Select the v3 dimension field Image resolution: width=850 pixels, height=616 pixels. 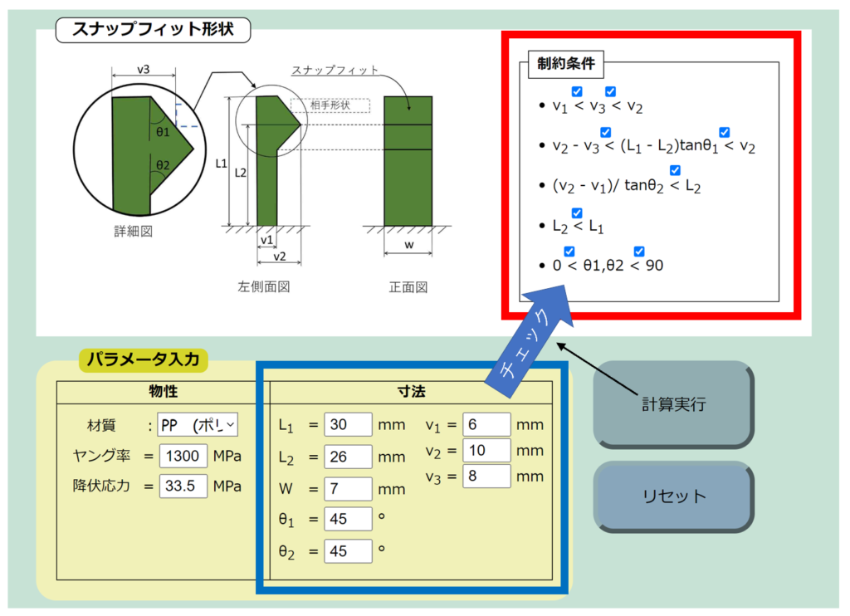click(x=486, y=476)
